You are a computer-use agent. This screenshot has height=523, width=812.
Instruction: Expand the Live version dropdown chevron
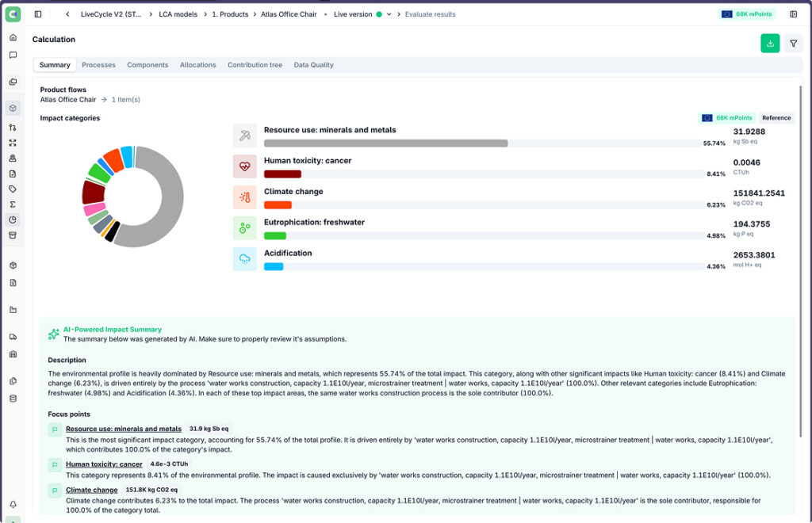click(x=389, y=14)
